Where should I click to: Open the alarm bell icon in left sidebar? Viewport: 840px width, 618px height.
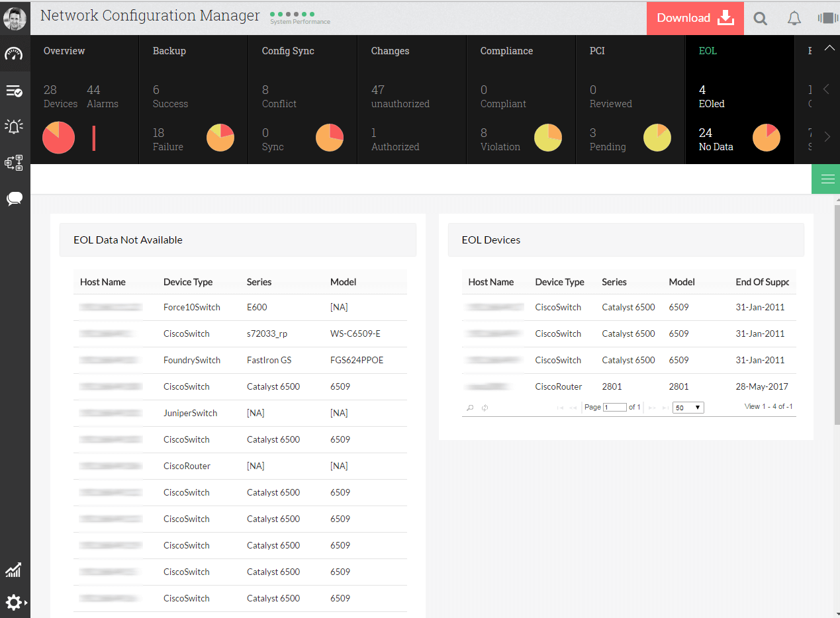15,126
